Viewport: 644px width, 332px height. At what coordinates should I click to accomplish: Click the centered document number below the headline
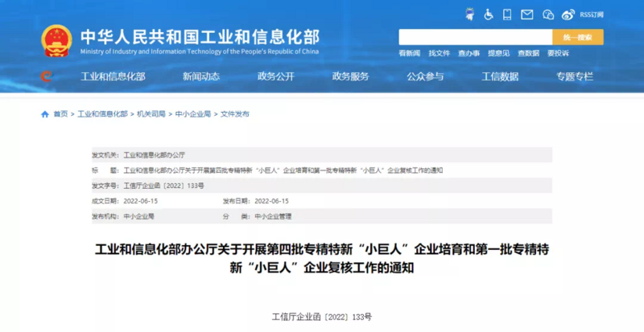tap(322, 317)
